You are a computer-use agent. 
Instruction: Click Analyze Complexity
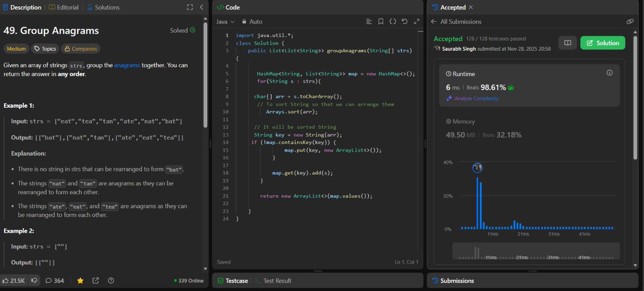472,99
